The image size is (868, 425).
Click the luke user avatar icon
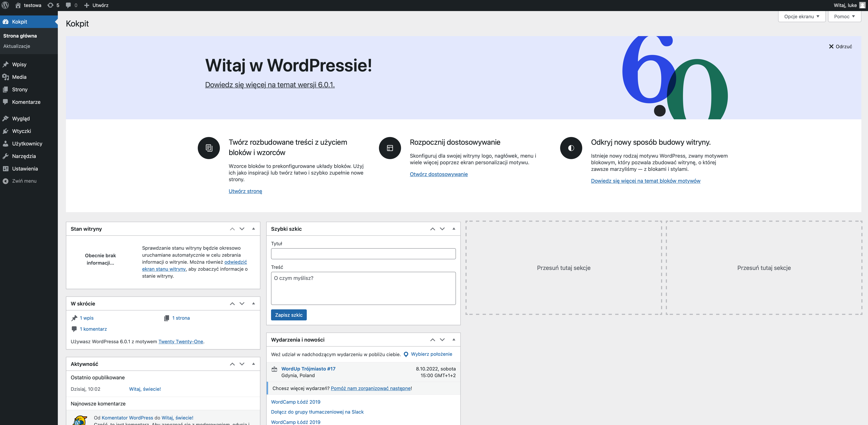coord(862,5)
